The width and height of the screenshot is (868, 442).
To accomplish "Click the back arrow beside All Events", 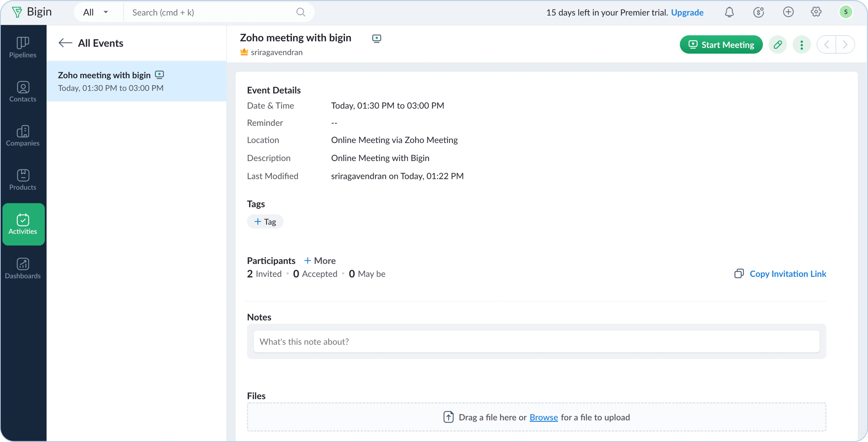I will 65,43.
